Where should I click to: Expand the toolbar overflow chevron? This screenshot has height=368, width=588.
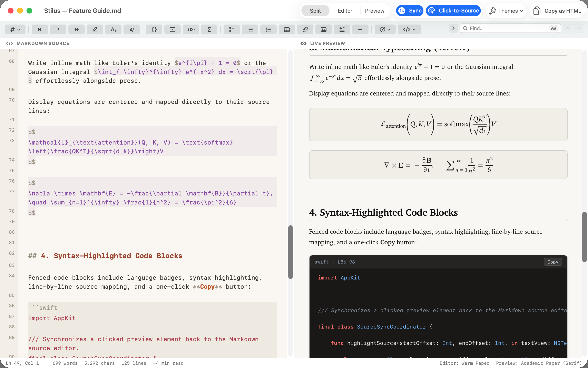(453, 28)
